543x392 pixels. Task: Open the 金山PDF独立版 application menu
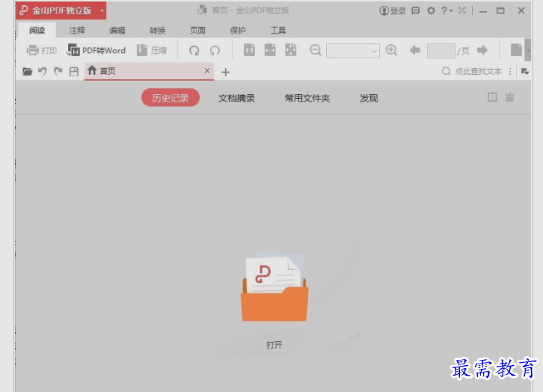pyautogui.click(x=61, y=10)
